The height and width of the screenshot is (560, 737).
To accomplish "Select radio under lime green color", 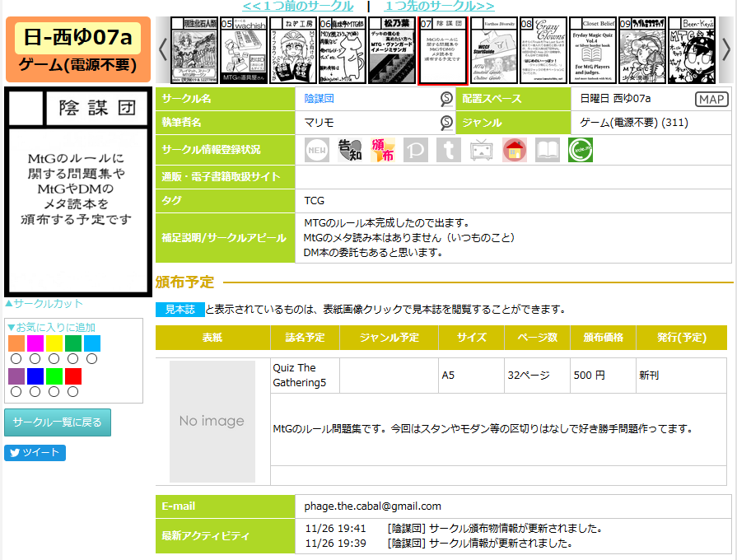I will [54, 392].
